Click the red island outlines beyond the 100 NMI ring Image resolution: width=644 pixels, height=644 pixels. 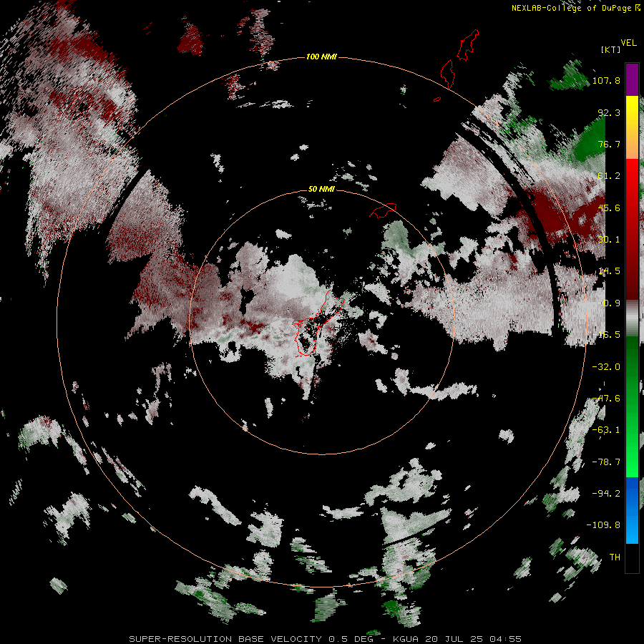point(457,65)
